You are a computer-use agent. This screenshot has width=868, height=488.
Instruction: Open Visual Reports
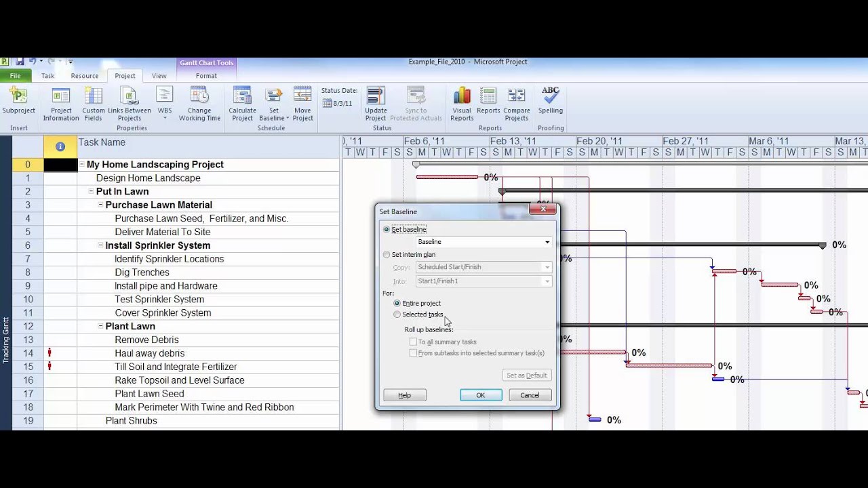[x=462, y=105]
